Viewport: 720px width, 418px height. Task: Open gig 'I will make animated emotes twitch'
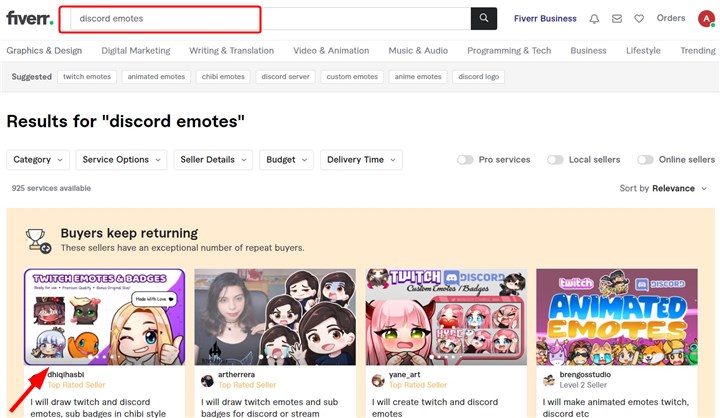pyautogui.click(x=616, y=407)
